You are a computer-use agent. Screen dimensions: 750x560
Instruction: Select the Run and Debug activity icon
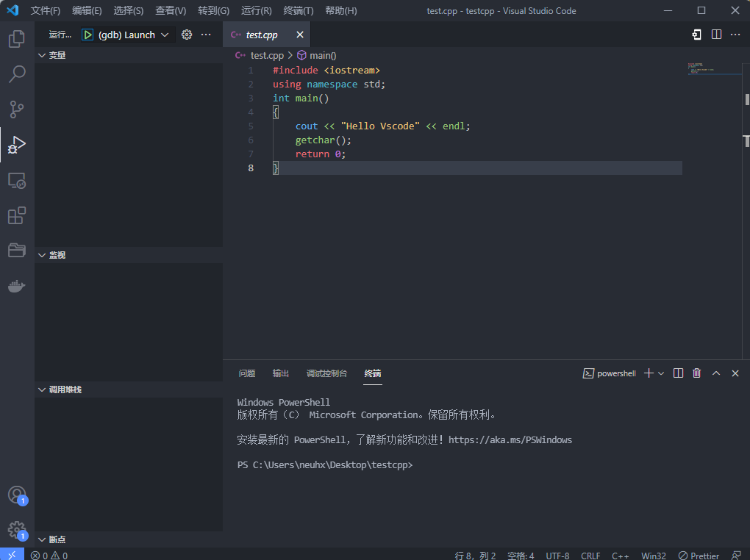click(x=17, y=145)
